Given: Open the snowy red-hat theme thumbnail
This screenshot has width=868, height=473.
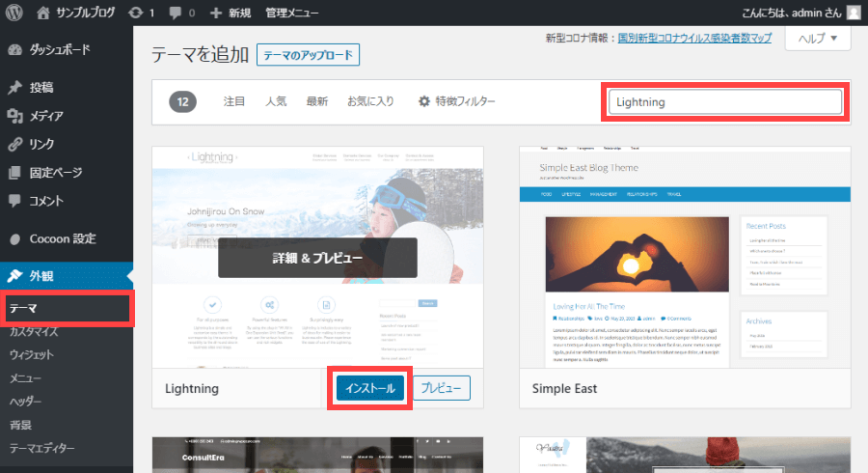Looking at the screenshot, I should pyautogui.click(x=685, y=455).
